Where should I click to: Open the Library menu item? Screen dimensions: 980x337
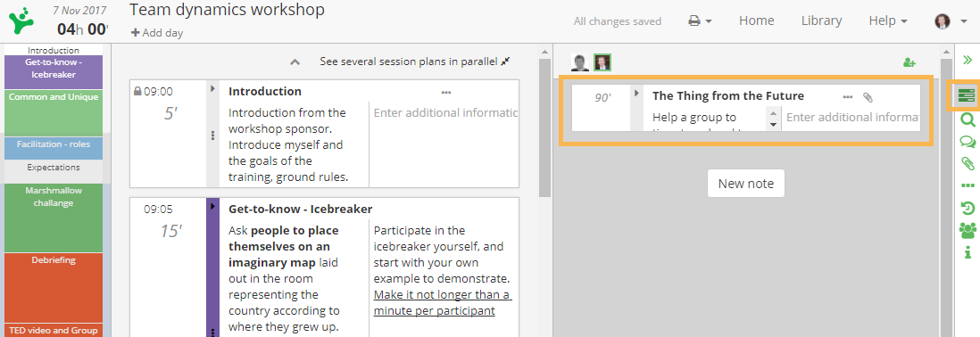(x=821, y=21)
